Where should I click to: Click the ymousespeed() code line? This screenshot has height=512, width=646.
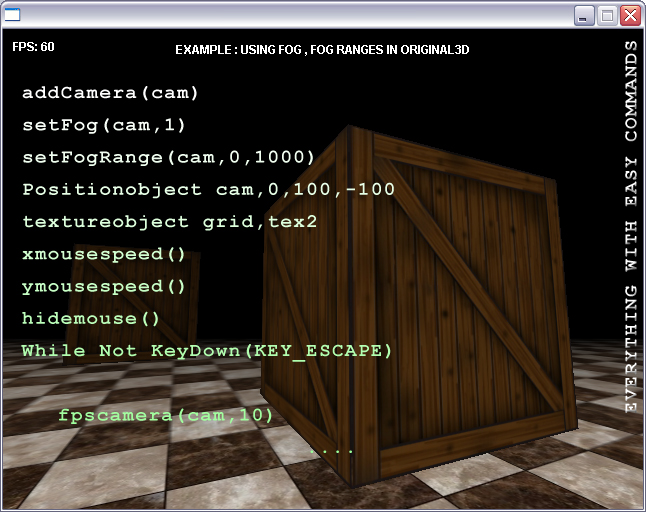pos(104,287)
